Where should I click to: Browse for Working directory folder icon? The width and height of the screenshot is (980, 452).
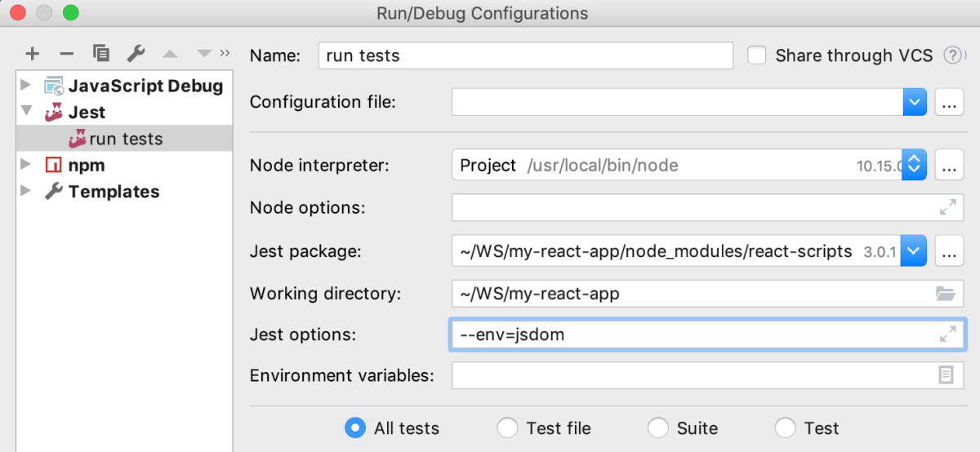pyautogui.click(x=945, y=294)
